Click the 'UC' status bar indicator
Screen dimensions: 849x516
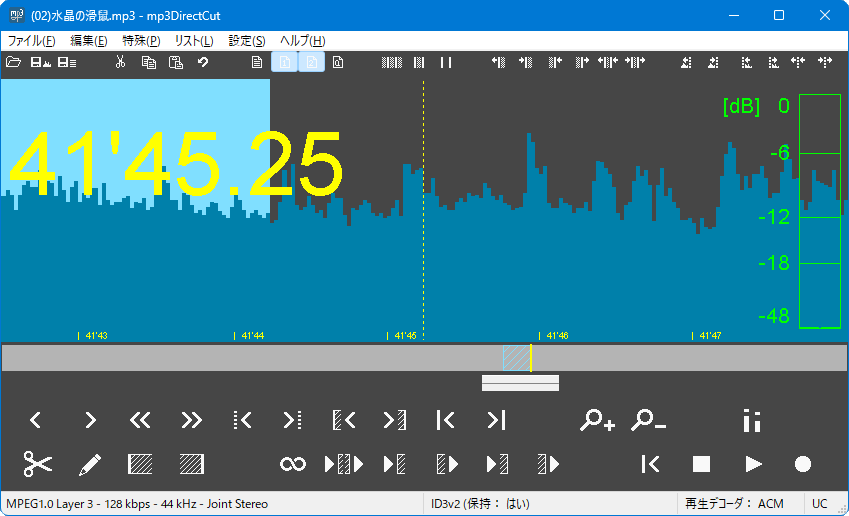[x=820, y=504]
